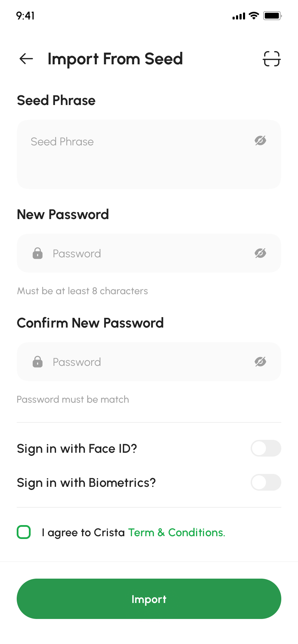
Task: Reveal the New Password via eye icon
Action: click(260, 253)
